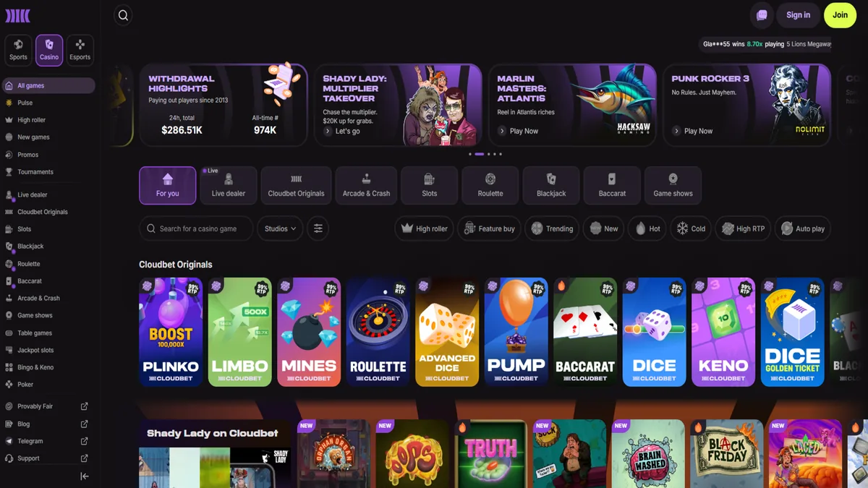This screenshot has height=488, width=868.
Task: Click the Game shows icon in sidebar
Action: click(x=9, y=315)
